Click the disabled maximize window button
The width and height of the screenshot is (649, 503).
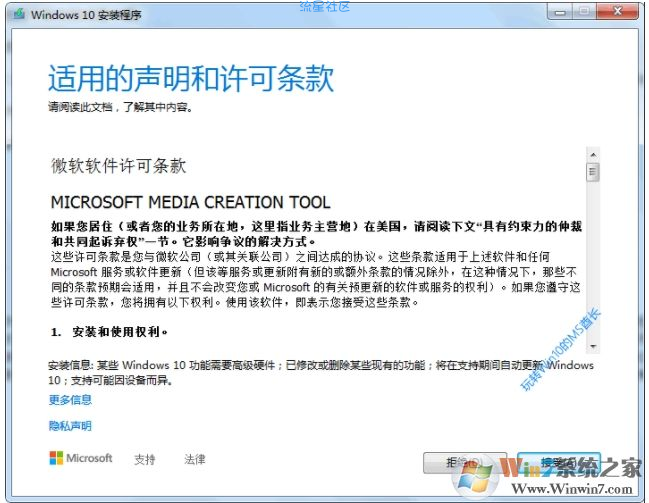tap(584, 12)
